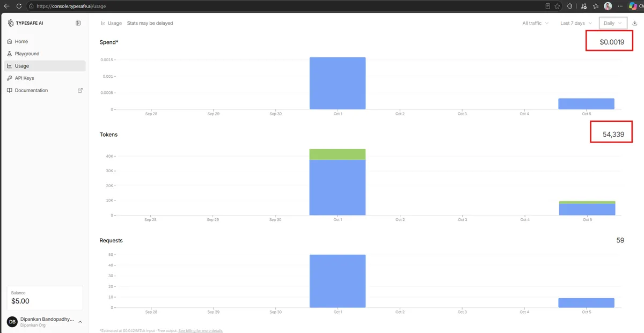Click the Typesafe AI logo
Viewport: 644px width, 333px height.
click(26, 23)
